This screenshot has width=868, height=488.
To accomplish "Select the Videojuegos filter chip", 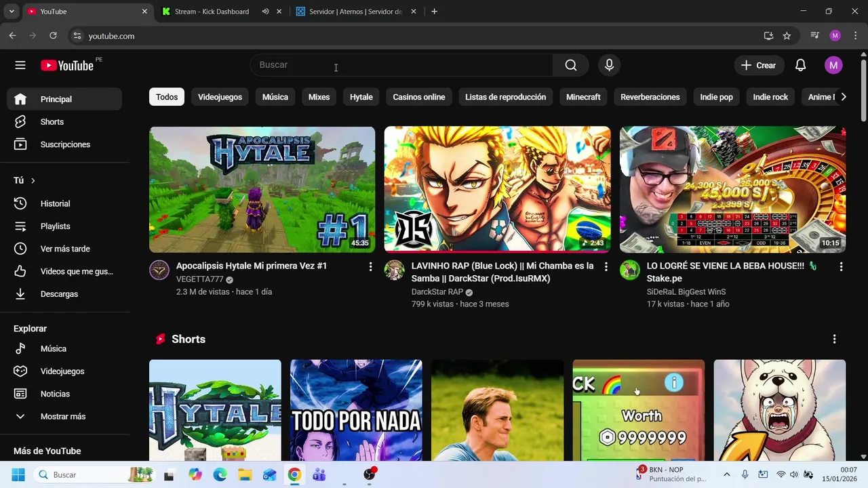I will [x=220, y=97].
